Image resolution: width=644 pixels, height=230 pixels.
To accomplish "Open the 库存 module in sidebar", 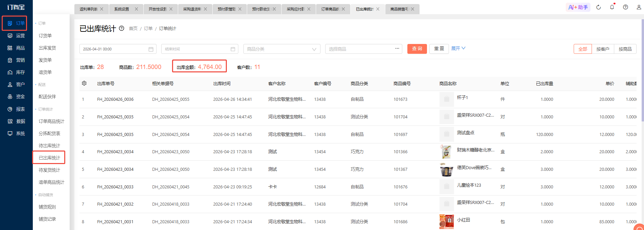I will (16, 72).
